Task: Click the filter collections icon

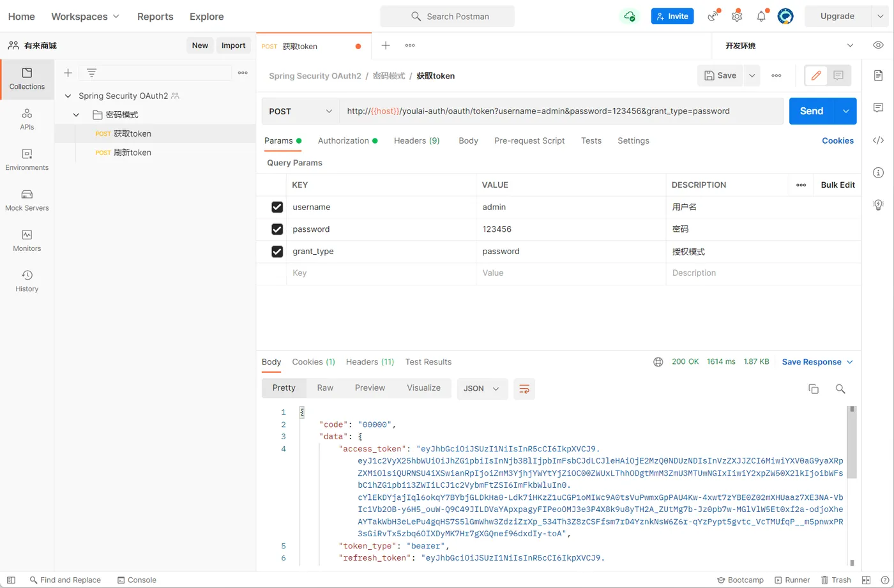Action: coord(92,73)
